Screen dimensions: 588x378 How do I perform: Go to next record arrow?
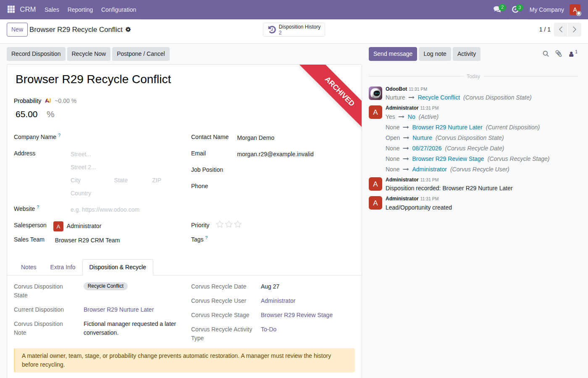coord(575,29)
